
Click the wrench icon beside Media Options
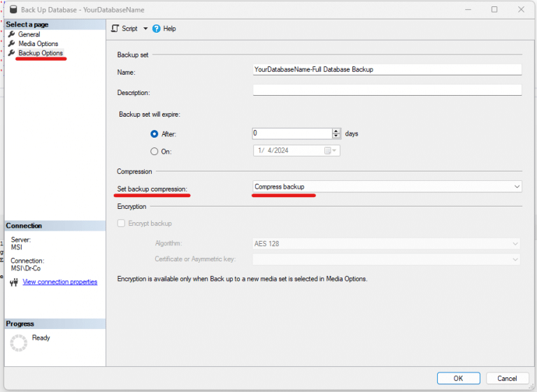pos(11,44)
